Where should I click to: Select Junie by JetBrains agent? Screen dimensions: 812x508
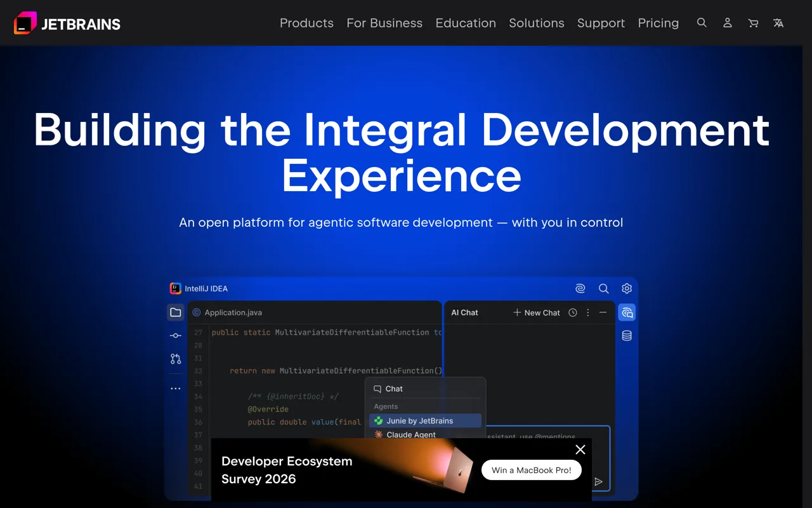pyautogui.click(x=425, y=421)
